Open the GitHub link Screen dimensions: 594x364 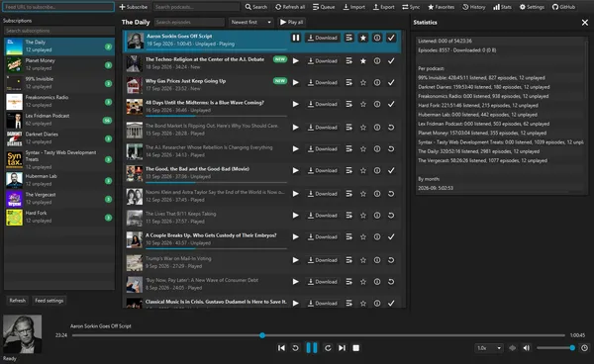[563, 7]
